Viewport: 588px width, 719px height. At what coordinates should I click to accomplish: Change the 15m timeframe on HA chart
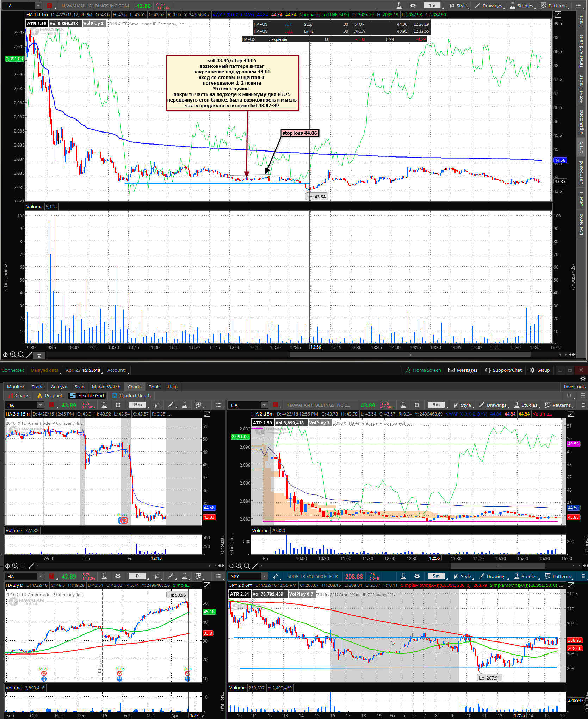click(137, 405)
